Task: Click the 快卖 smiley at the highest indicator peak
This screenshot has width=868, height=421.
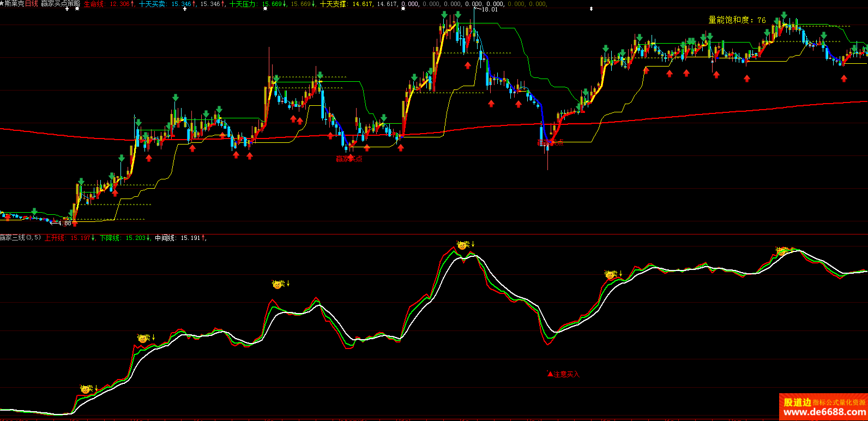Action: [x=463, y=245]
